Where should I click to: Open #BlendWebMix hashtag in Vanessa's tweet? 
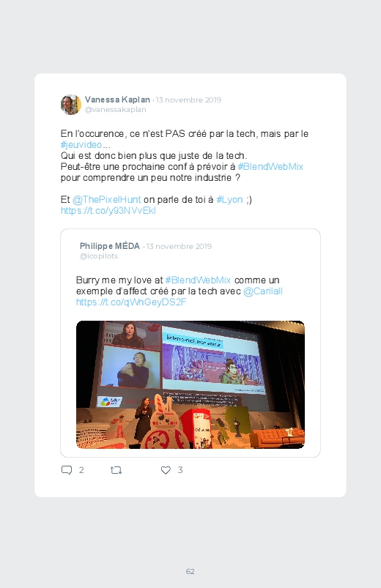(270, 166)
